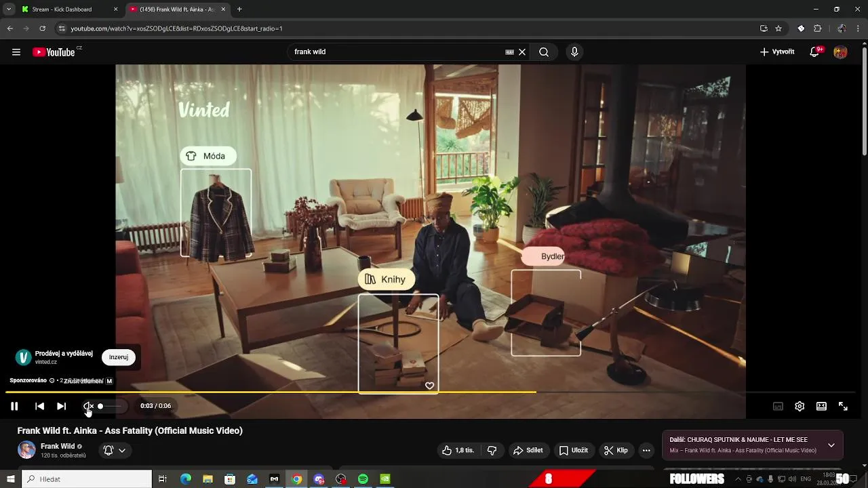Select the Frank Wild YouTube tab
868x488 pixels.
178,9
